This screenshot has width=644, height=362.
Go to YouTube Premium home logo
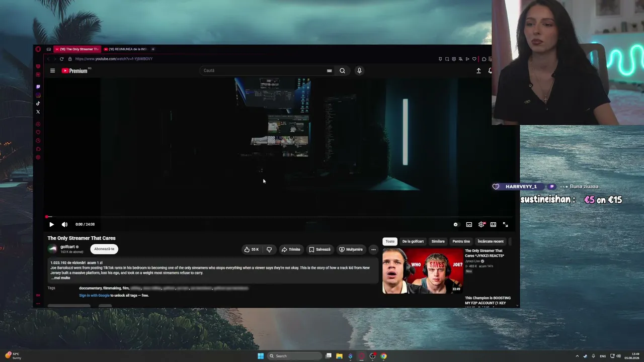click(x=74, y=71)
